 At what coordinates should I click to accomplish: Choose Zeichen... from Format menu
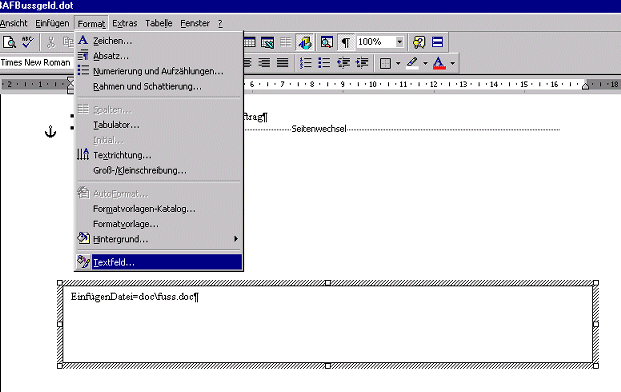tap(159, 41)
